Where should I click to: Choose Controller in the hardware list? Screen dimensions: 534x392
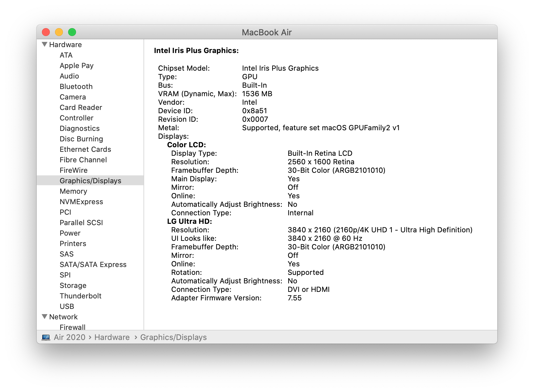(x=76, y=118)
